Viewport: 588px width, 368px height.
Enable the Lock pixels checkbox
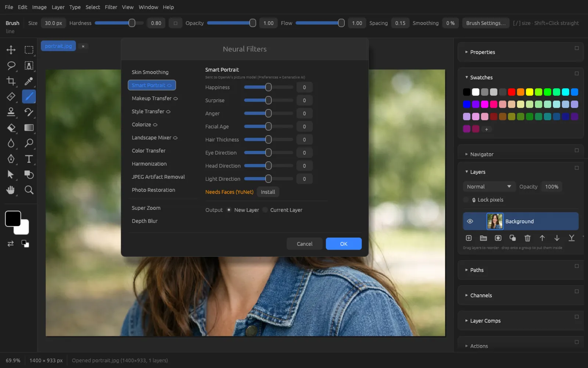tap(466, 200)
